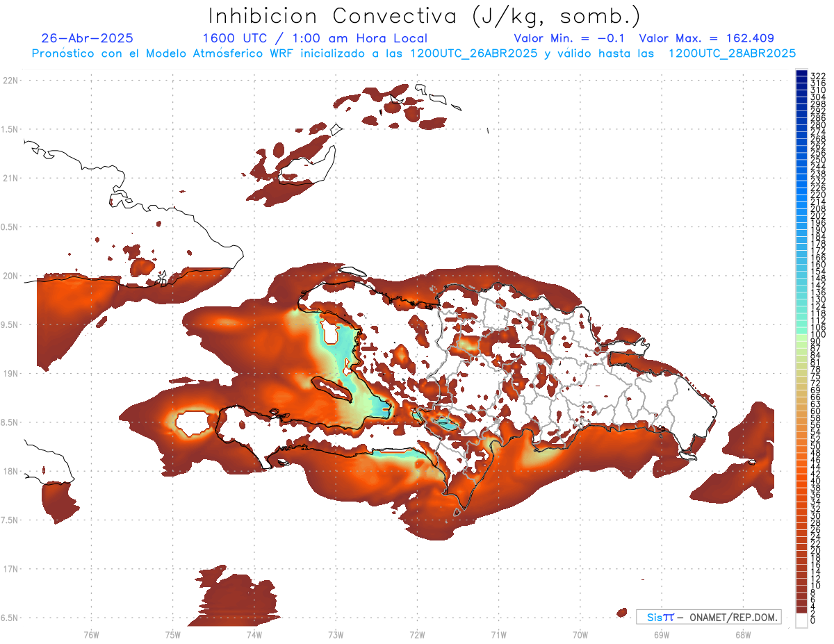Click the "71W" longitude label
Screen dimensions: 834x644
pos(498,634)
